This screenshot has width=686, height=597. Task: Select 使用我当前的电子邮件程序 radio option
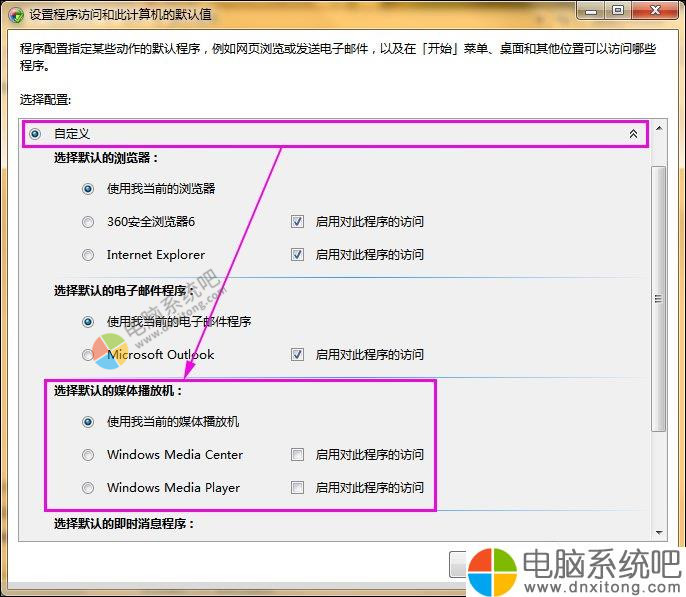tap(89, 321)
